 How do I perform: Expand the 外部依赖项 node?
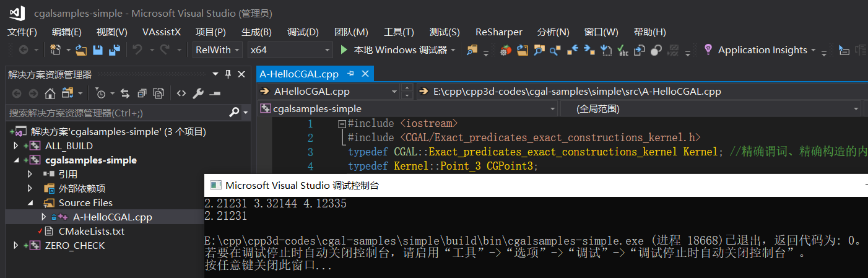pos(30,189)
